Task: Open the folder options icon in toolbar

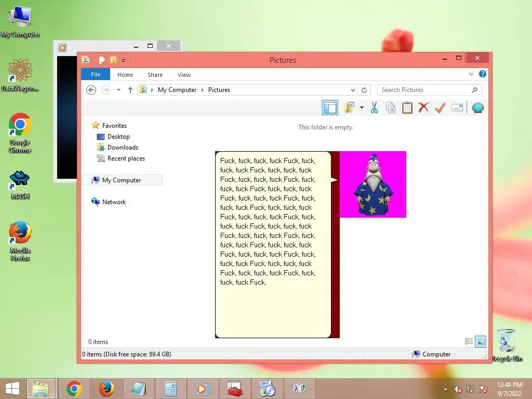Action: pos(350,108)
